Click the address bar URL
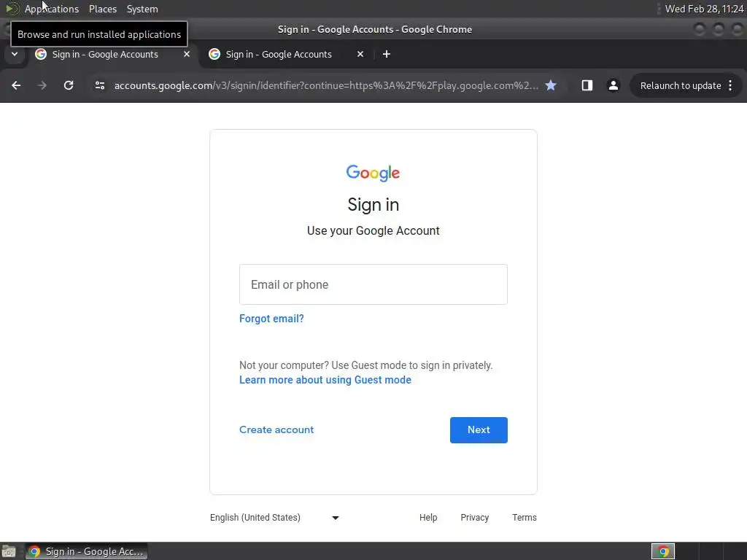This screenshot has width=747, height=560. tap(326, 86)
